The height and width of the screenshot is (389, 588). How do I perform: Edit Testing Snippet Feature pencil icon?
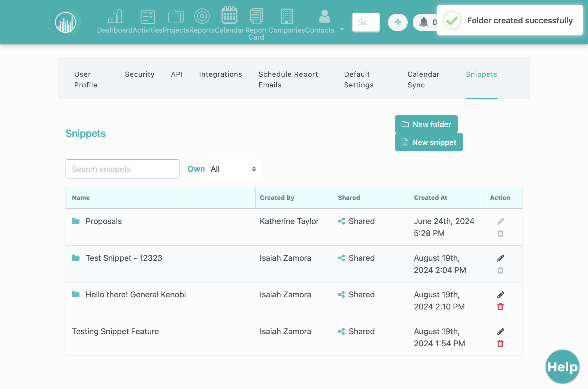[501, 331]
